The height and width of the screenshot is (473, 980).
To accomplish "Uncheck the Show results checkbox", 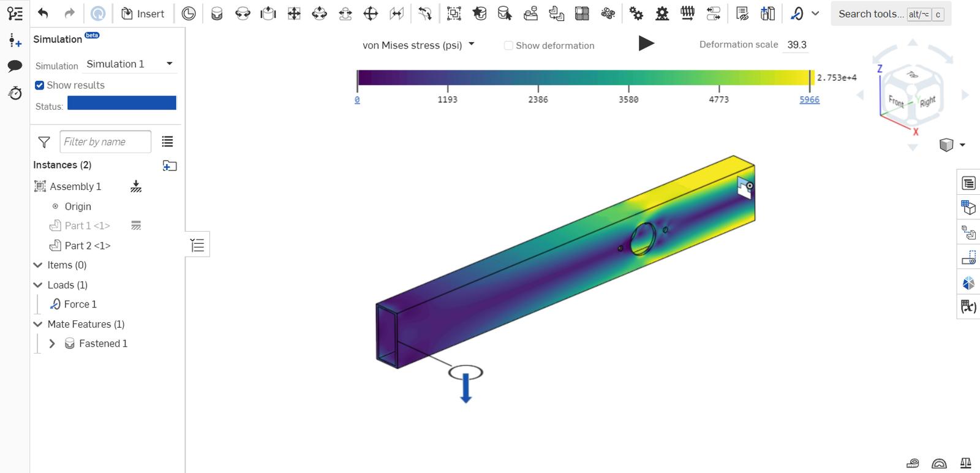I will pos(40,85).
